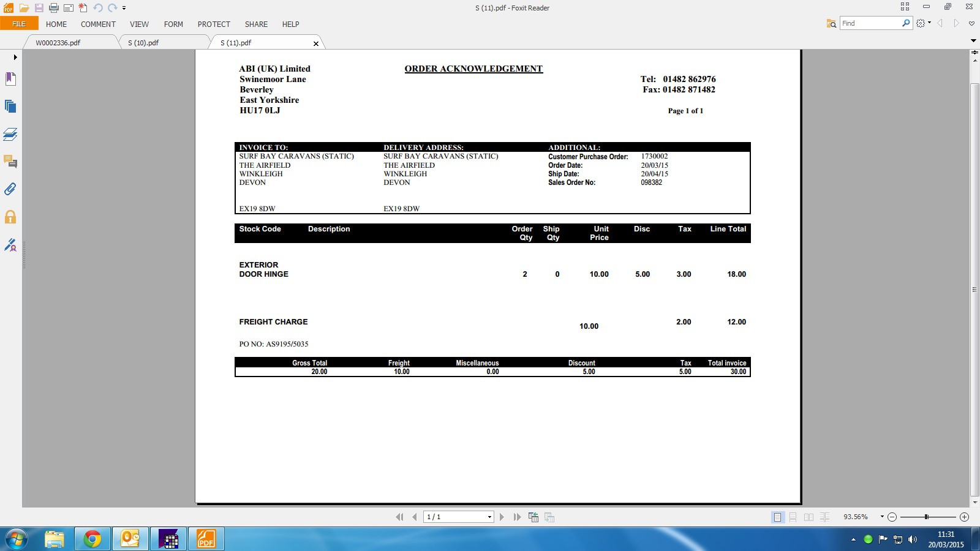The image size is (980, 551).
Task: Open the advanced search folder icon
Action: coord(831,23)
